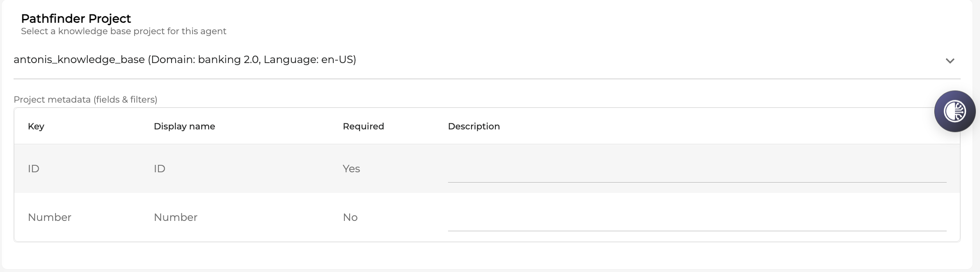Select the Number cell under Key
The width and height of the screenshot is (980, 272).
pyautogui.click(x=50, y=217)
